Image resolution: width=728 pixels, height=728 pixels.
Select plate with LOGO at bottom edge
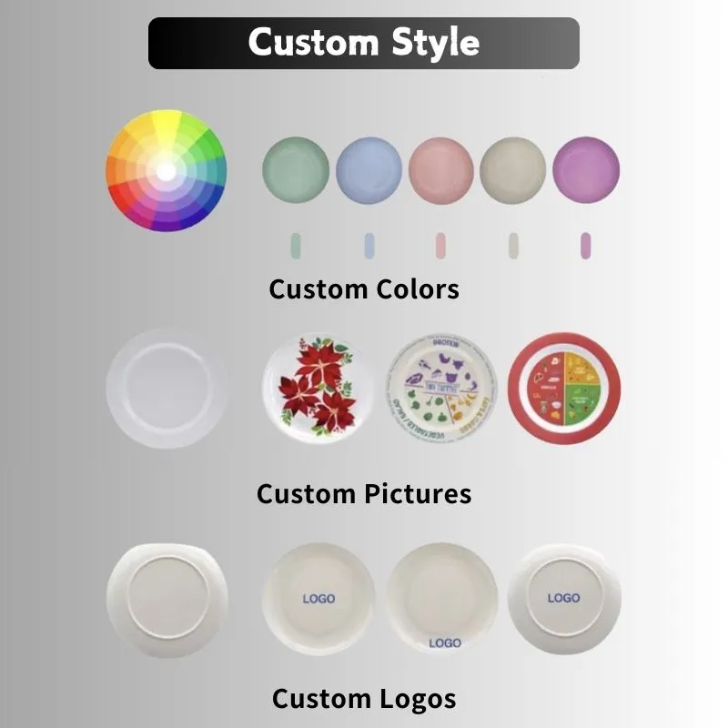pos(441,599)
